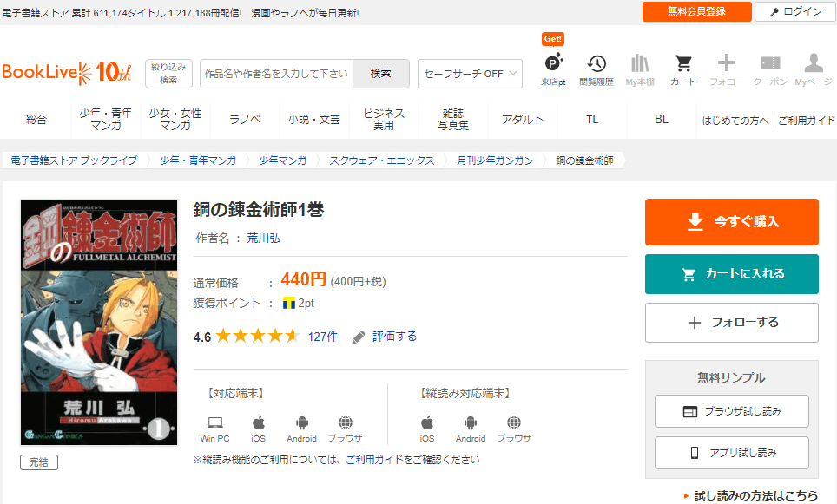Open author link 荒川弘
This screenshot has height=504, width=837.
point(264,238)
